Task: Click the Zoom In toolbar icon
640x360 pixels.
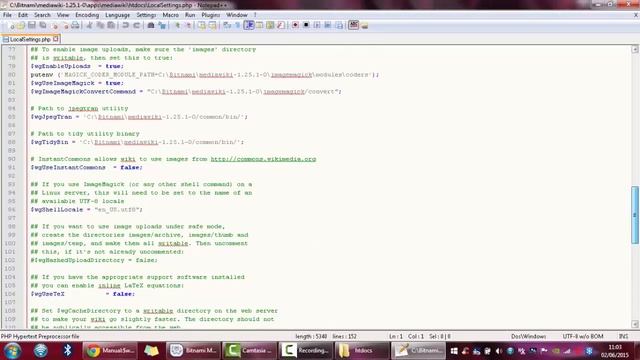Action: point(177,25)
